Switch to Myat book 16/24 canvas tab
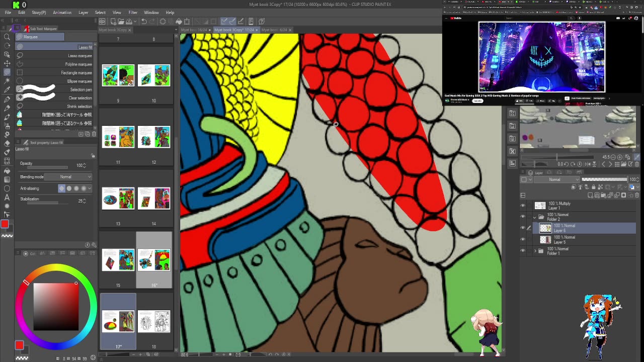Screen dimensions: 644x362 coord(196,30)
